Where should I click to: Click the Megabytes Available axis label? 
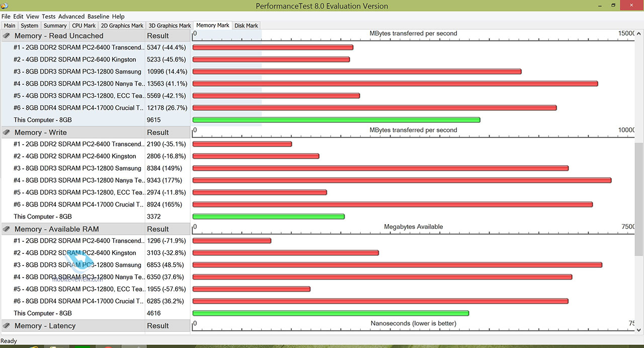pos(414,227)
